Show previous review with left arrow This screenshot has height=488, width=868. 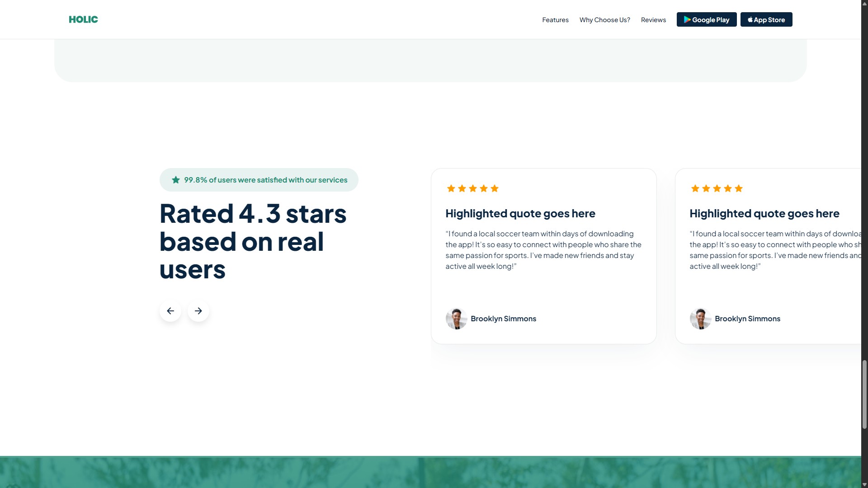pos(170,311)
